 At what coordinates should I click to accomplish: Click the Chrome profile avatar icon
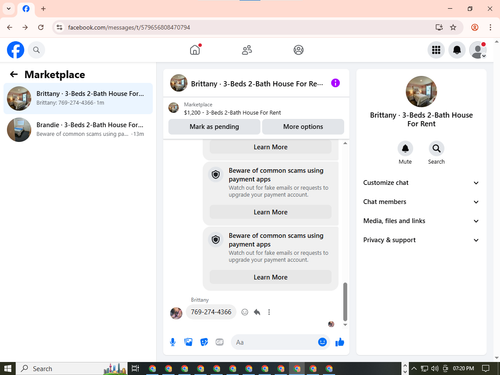(475, 27)
